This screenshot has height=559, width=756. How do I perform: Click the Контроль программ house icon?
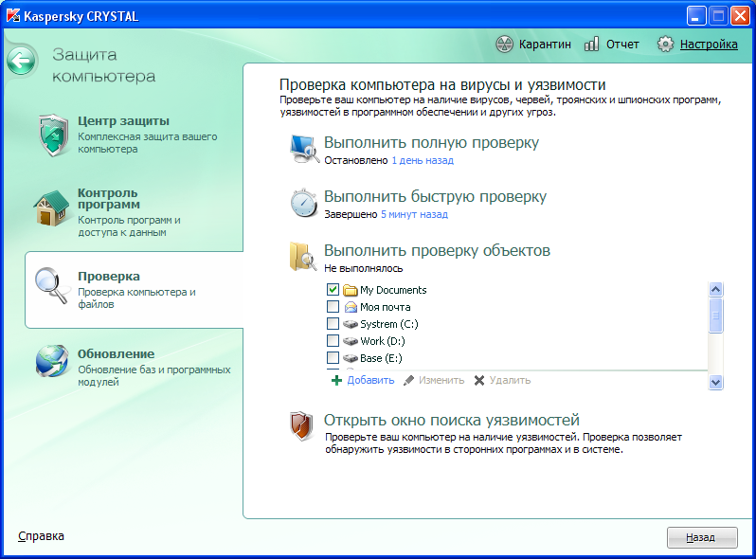51,207
